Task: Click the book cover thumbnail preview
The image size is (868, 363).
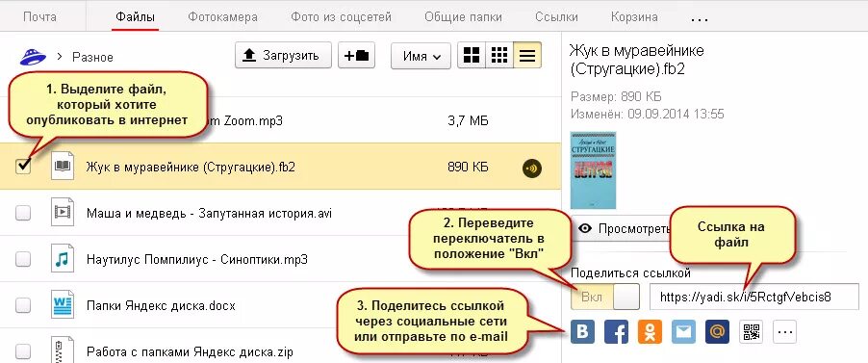Action: click(593, 169)
